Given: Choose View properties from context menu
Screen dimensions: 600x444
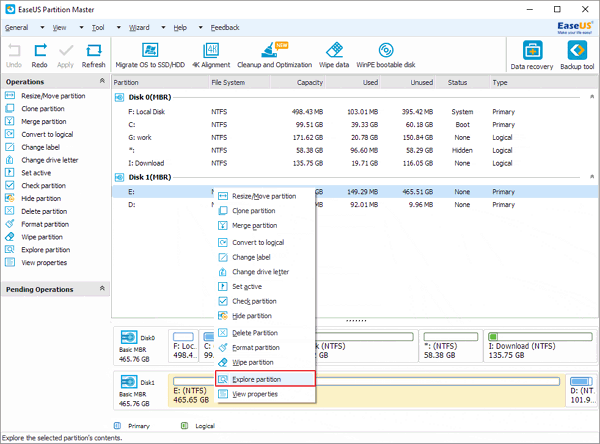Looking at the screenshot, I should click(x=265, y=394).
